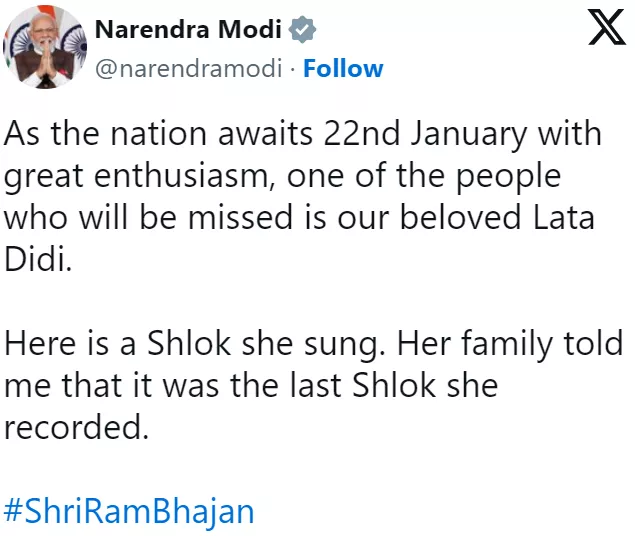Open the @narendramodi handle link
The height and width of the screenshot is (536, 635).
click(190, 69)
